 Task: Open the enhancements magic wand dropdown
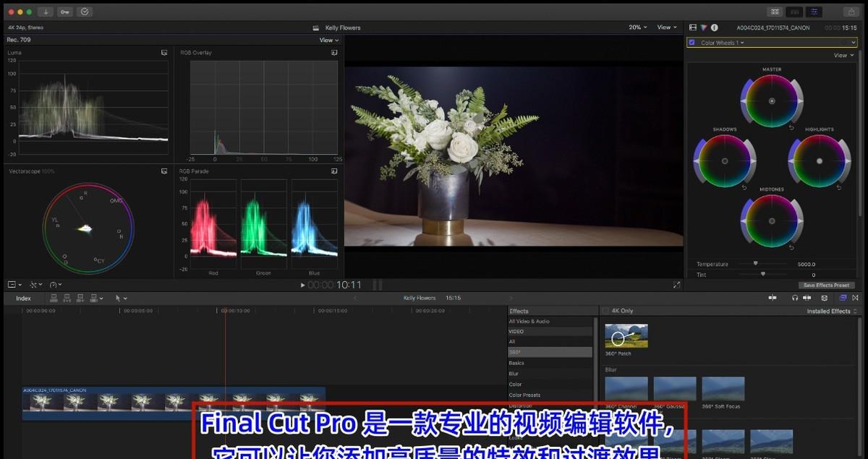click(35, 285)
